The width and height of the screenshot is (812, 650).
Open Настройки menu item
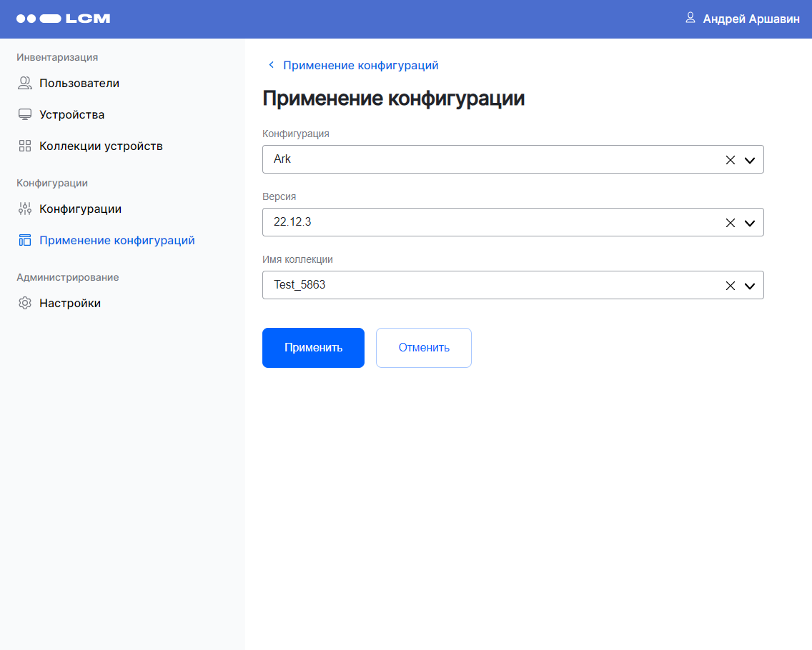coord(70,304)
